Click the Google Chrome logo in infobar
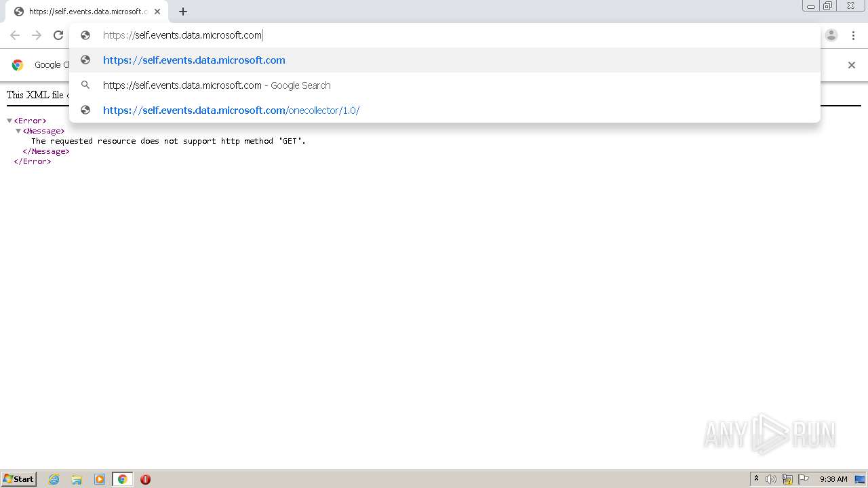 point(18,65)
